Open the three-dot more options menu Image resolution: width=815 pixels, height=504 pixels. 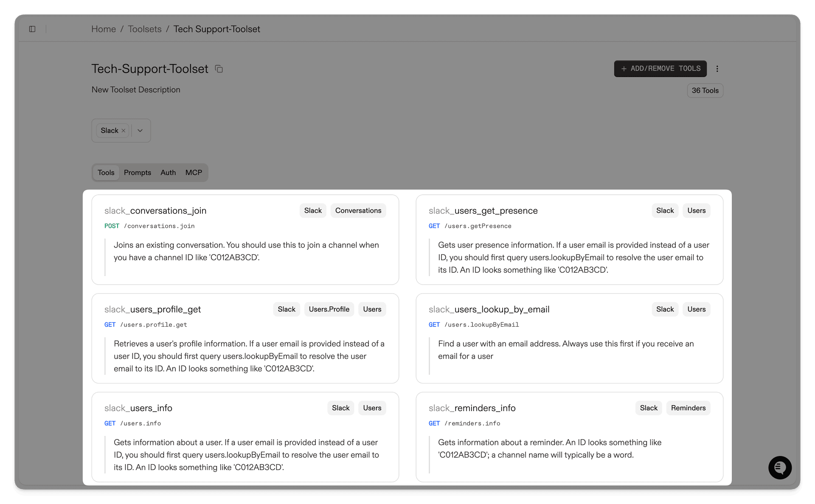717,69
